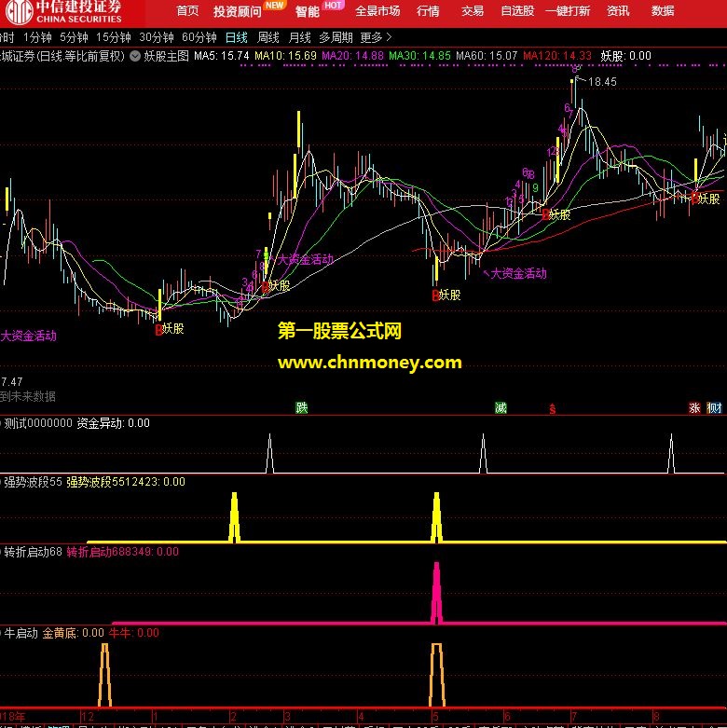727x728 pixels.
Task: Click the 资金异动: 0.00 readout
Action: tap(114, 423)
